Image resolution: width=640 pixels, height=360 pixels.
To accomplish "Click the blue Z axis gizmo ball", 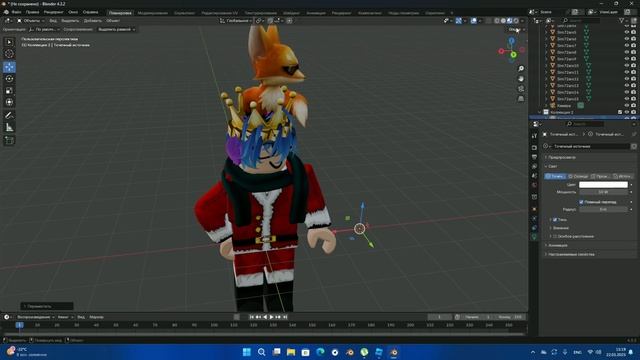I will click(x=511, y=41).
